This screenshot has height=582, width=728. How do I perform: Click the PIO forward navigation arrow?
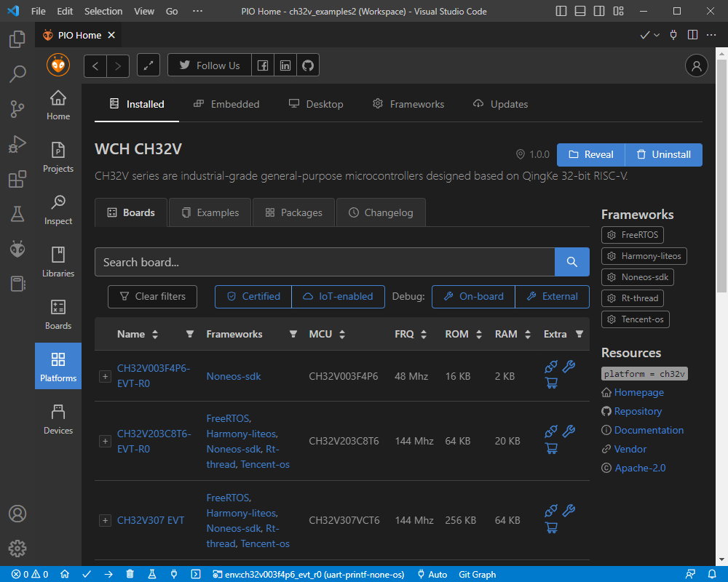[118, 66]
